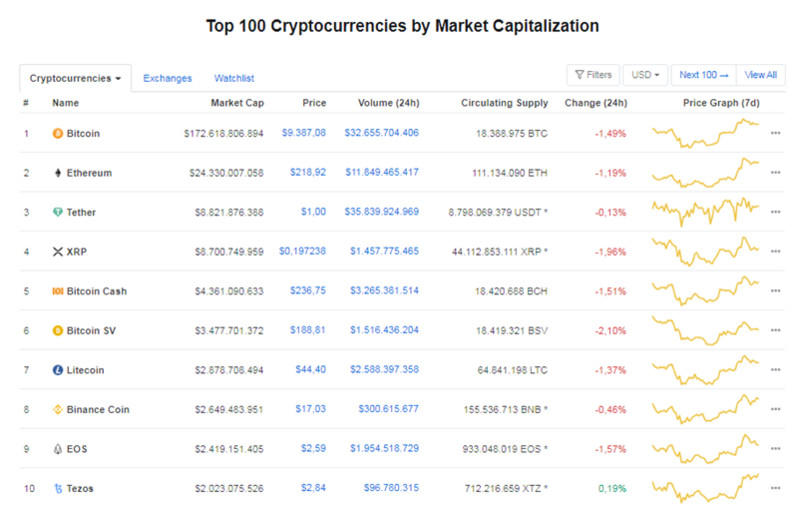Open the three-dot menu for Tezos
The height and width of the screenshot is (505, 798).
[x=775, y=488]
